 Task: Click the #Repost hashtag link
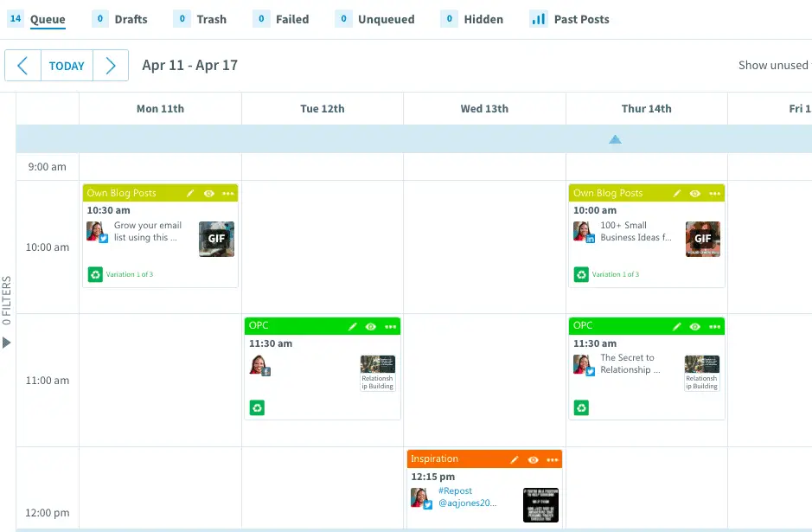click(x=455, y=490)
